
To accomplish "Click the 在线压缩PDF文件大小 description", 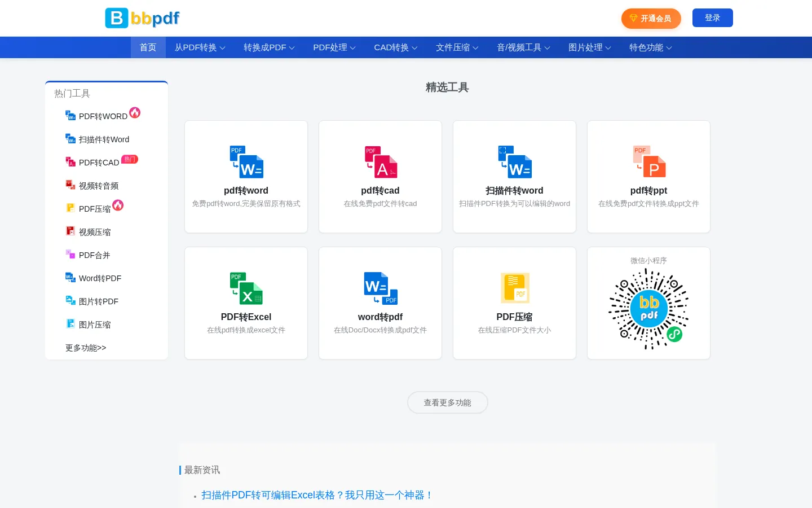I will click(515, 330).
